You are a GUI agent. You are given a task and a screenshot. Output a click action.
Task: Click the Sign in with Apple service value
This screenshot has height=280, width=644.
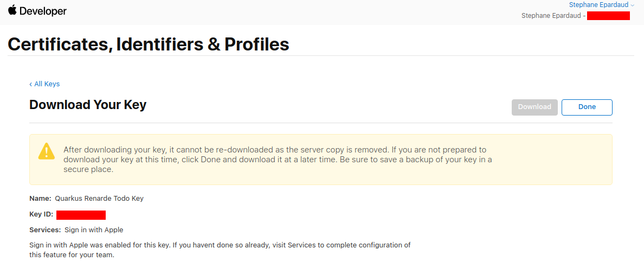pyautogui.click(x=94, y=230)
